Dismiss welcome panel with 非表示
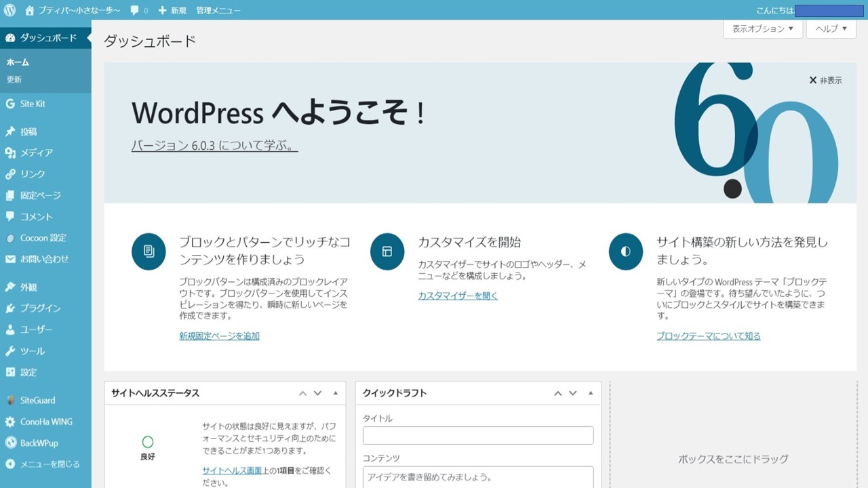 (x=825, y=80)
